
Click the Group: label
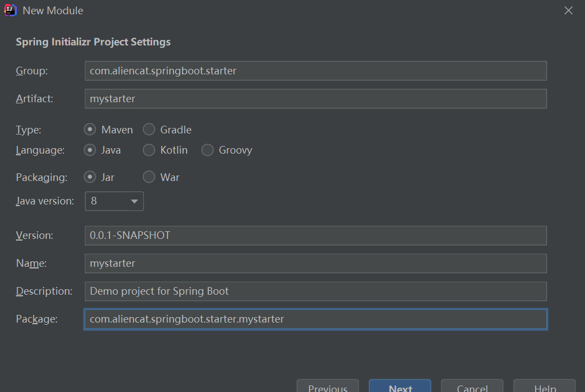(32, 71)
